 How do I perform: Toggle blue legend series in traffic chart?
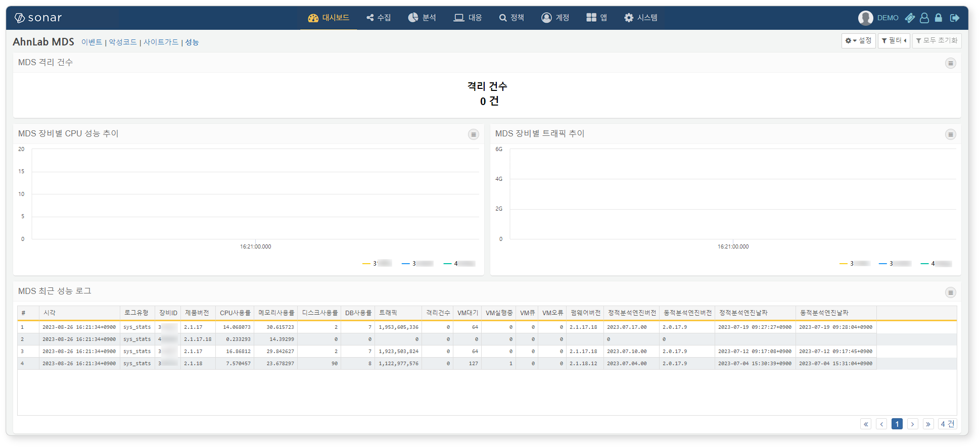pos(895,263)
